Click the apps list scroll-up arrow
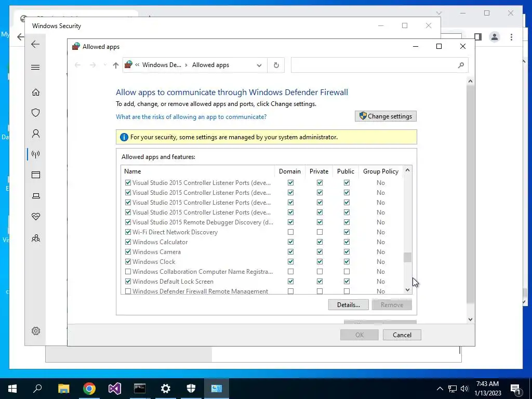 point(407,170)
